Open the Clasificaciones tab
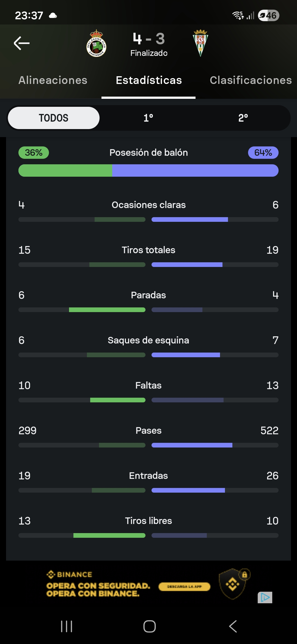The image size is (297, 644). point(251,80)
